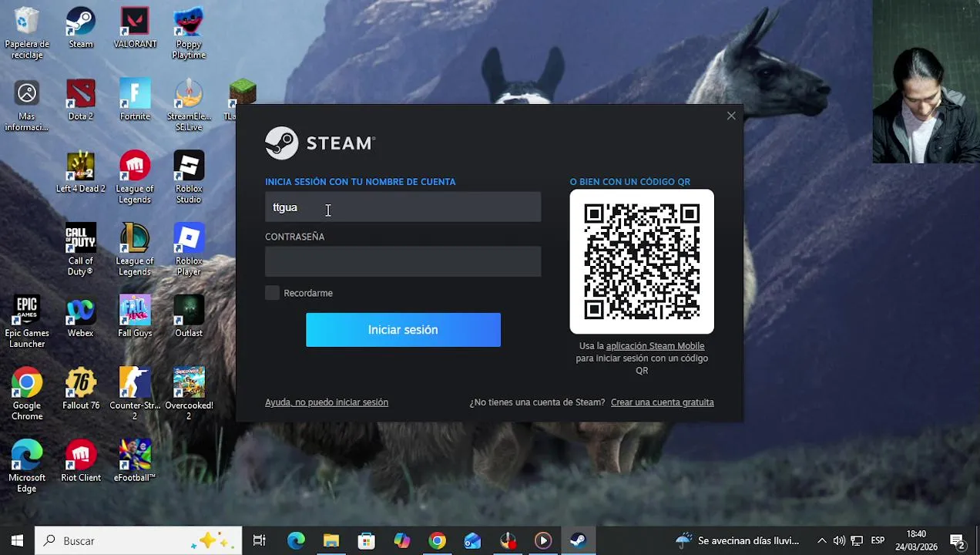This screenshot has height=555, width=980.
Task: Select the eFootball desktop icon
Action: tap(135, 462)
